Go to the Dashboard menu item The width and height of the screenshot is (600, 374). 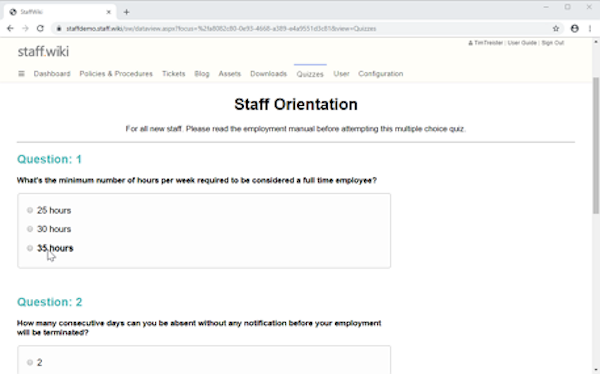[x=52, y=73]
